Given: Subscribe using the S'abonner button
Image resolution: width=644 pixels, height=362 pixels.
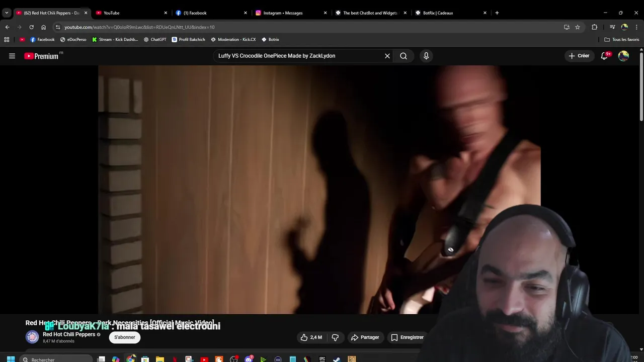Looking at the screenshot, I should [x=124, y=337].
